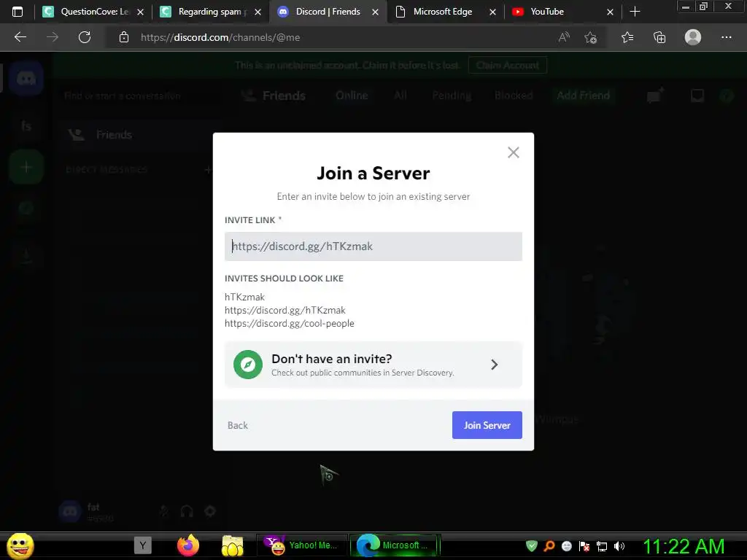Open the Inbox icon

tap(697, 96)
